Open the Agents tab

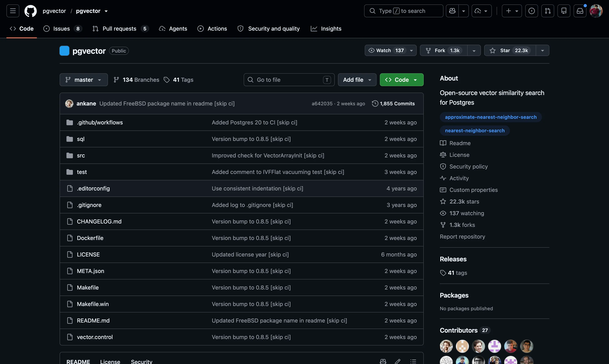pos(173,29)
